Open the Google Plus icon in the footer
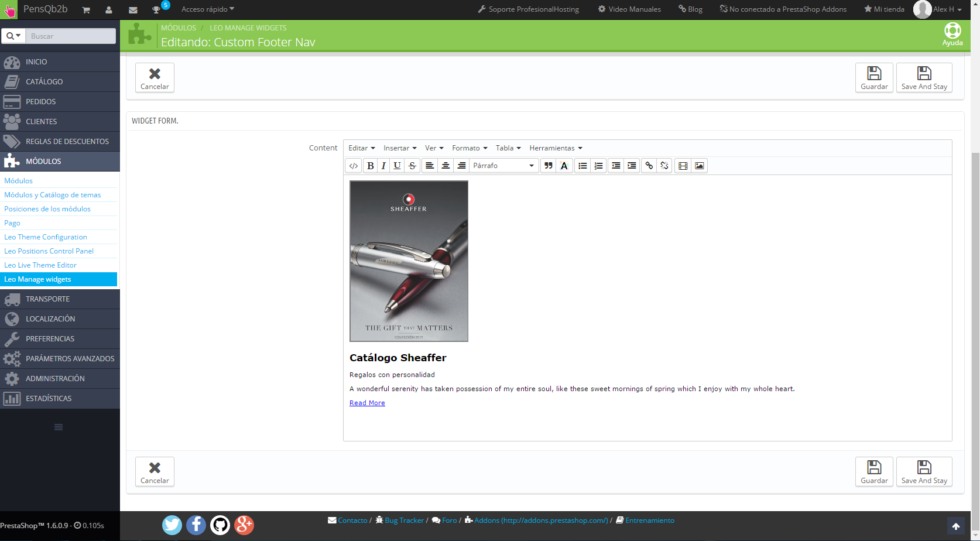 (x=244, y=525)
